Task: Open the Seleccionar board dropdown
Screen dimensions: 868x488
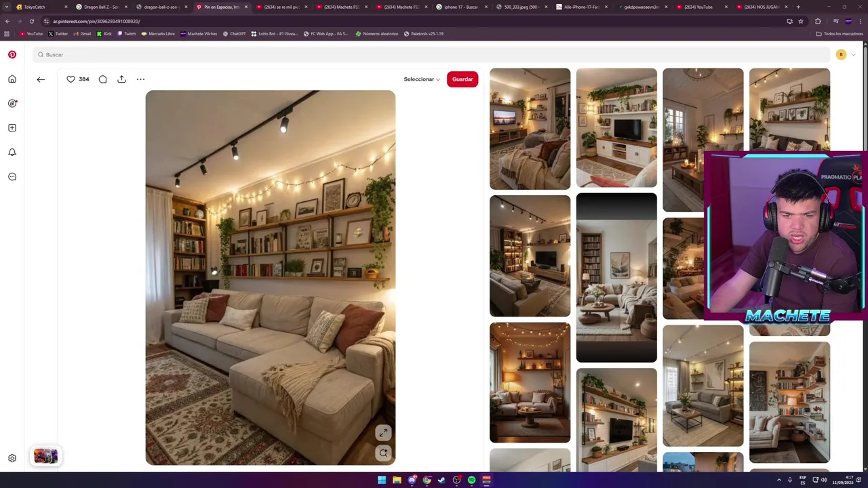Action: click(x=422, y=79)
